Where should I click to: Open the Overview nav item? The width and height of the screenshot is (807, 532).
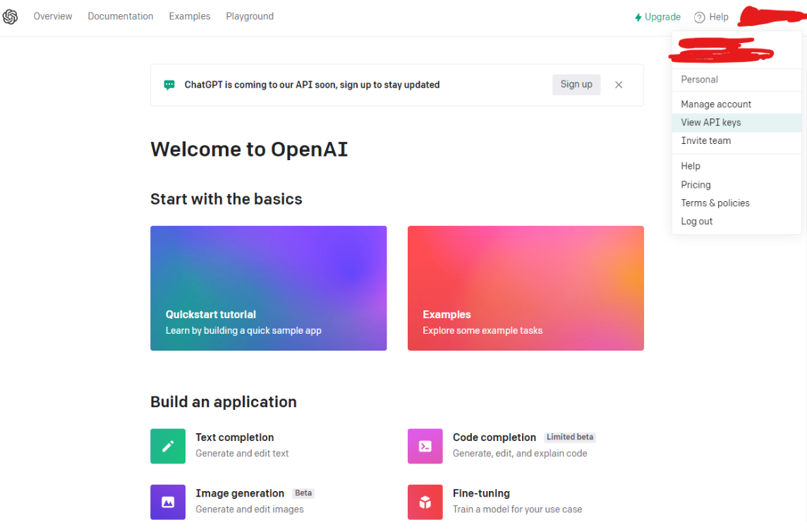coord(52,16)
